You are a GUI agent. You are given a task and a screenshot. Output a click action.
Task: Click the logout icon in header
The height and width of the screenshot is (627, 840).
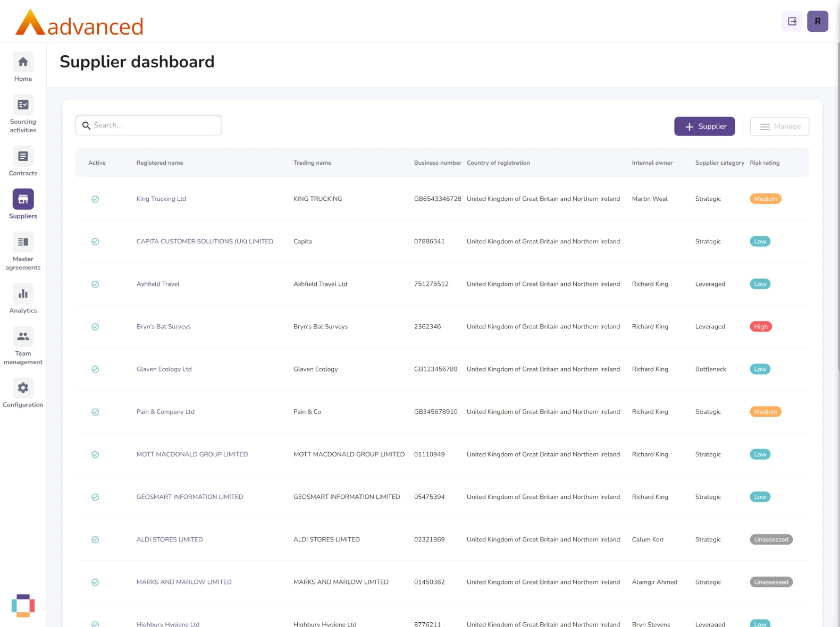tap(792, 21)
